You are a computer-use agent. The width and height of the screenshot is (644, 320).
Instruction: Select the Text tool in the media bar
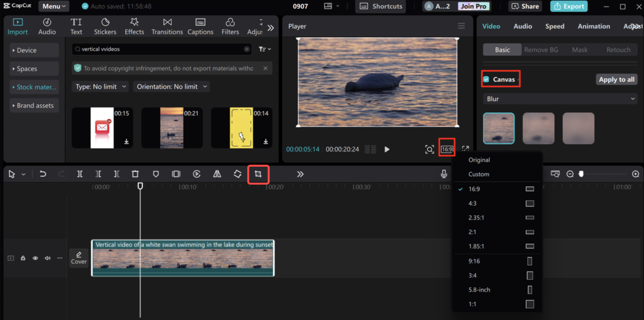pyautogui.click(x=76, y=26)
